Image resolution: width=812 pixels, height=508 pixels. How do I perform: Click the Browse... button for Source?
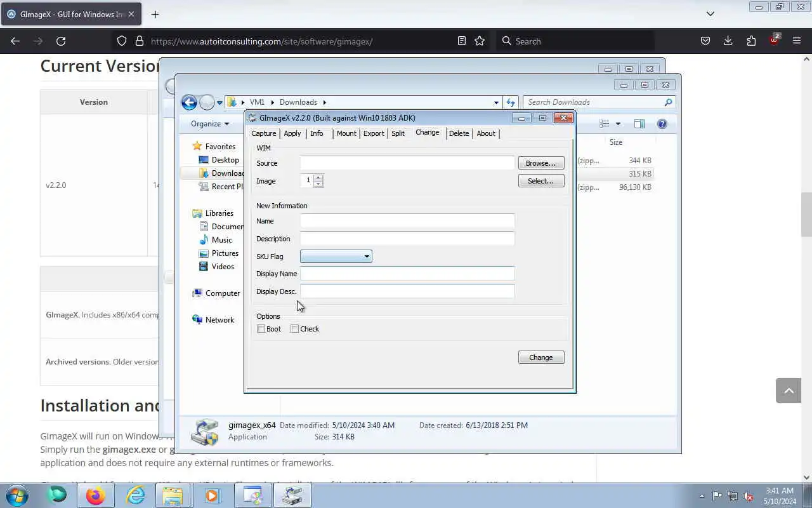[x=541, y=163]
